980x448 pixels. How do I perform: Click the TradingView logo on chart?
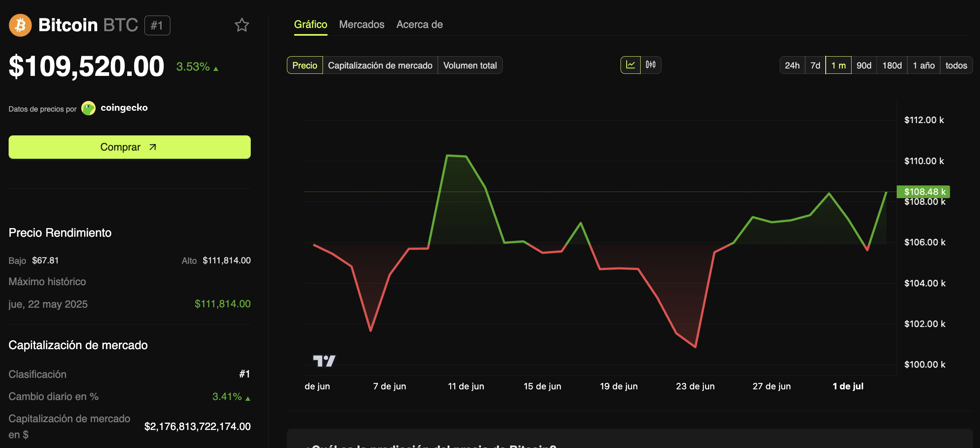[324, 361]
